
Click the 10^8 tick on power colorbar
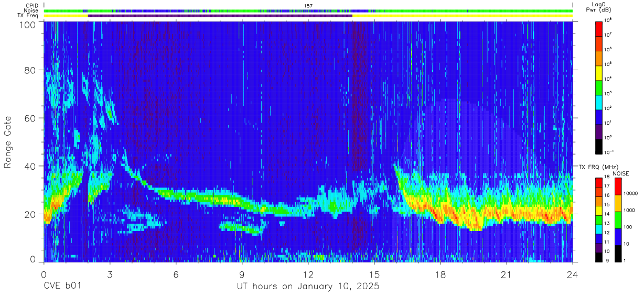coord(608,20)
